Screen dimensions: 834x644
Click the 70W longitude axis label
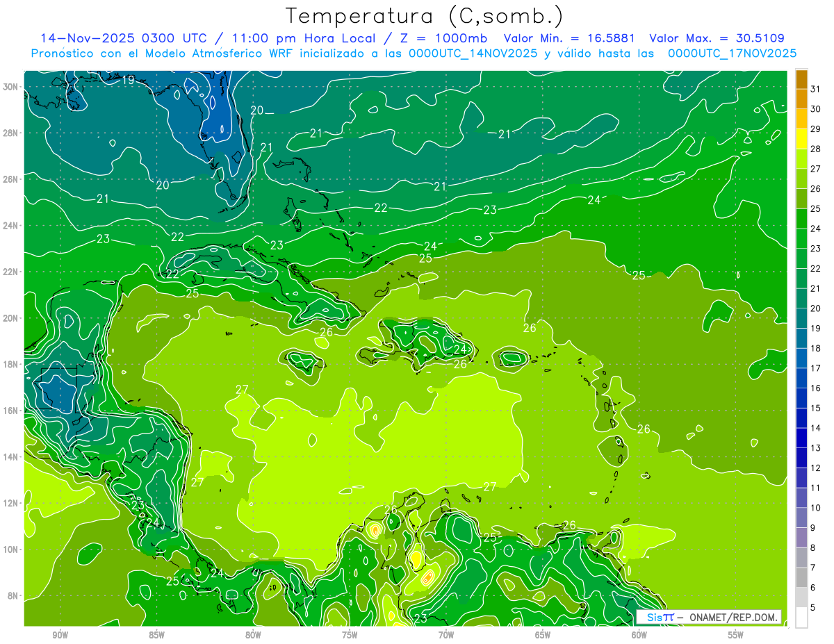tap(446, 635)
